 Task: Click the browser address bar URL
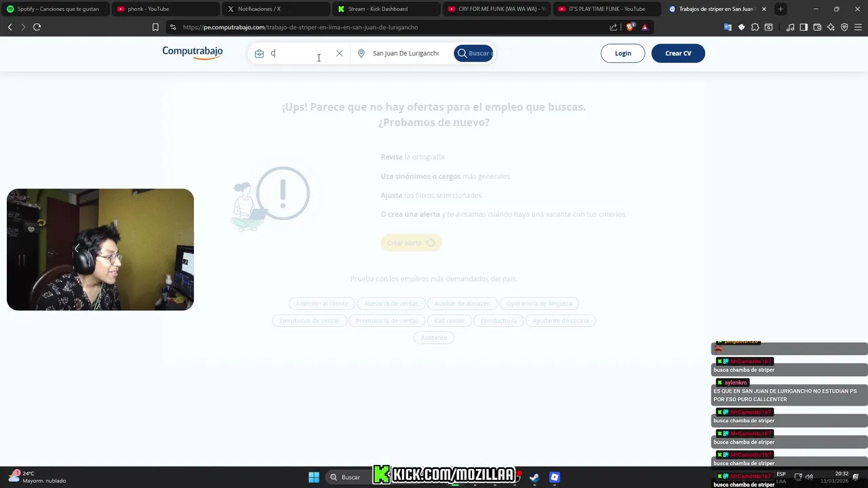click(x=300, y=27)
